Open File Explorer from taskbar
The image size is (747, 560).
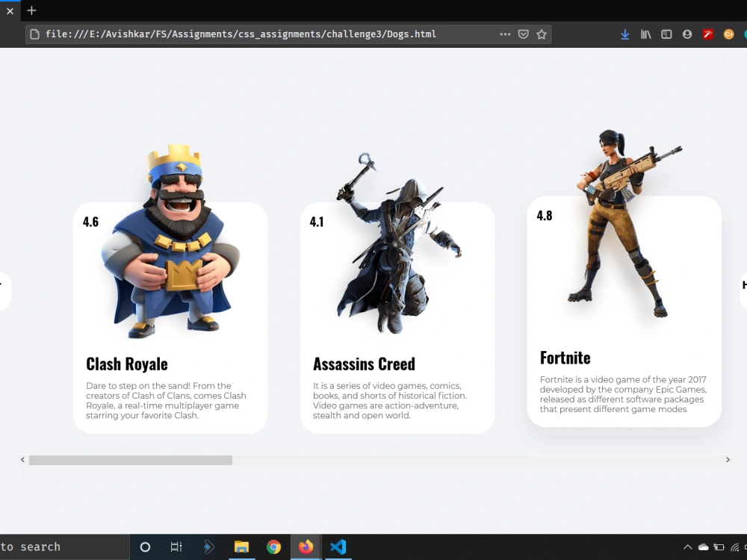[x=241, y=547]
